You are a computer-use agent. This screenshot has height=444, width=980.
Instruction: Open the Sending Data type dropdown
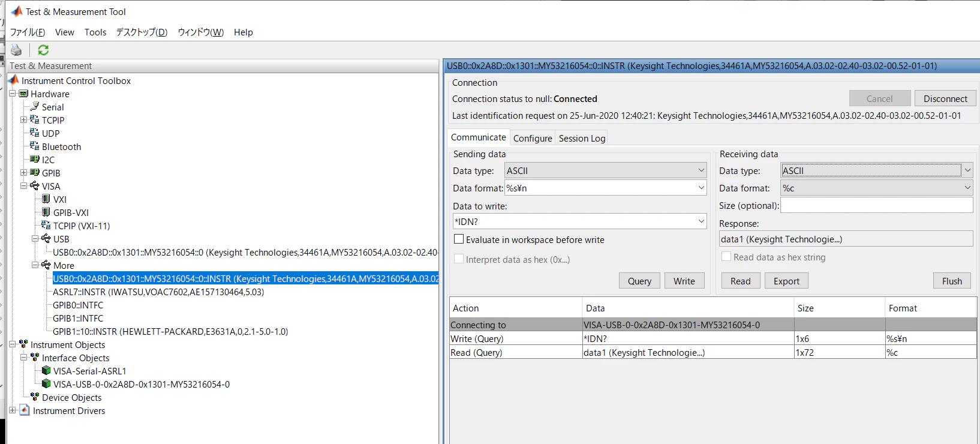click(x=606, y=170)
